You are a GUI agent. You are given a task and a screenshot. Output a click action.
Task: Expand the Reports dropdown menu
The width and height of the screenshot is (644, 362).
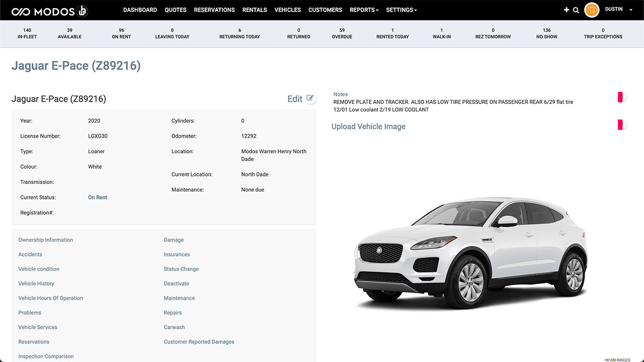[364, 10]
